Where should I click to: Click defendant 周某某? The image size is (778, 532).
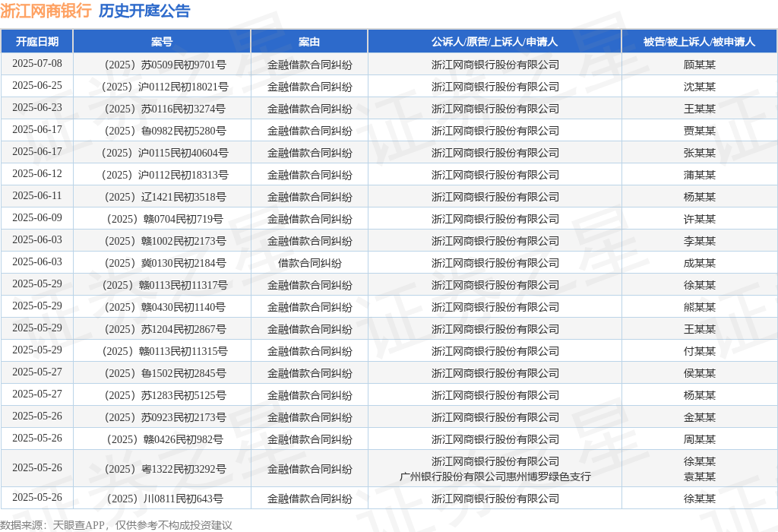pyautogui.click(x=700, y=439)
